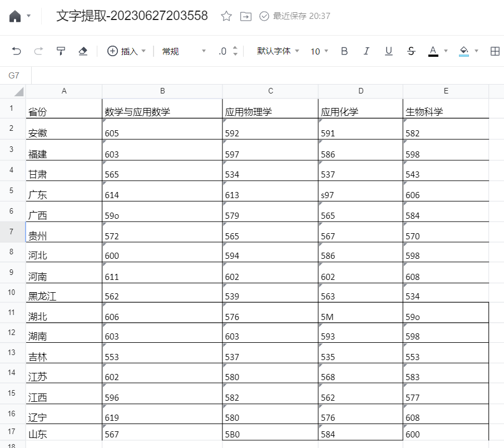This screenshot has height=448, width=504.
Task: Select column D header
Action: (360, 91)
